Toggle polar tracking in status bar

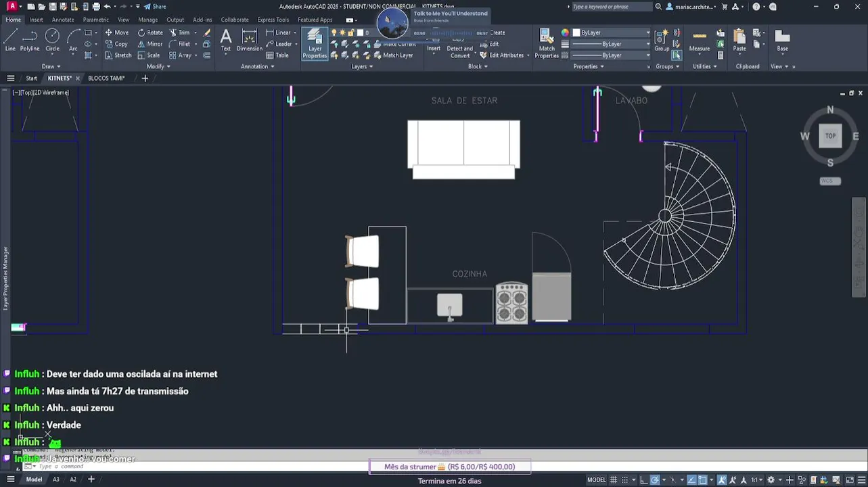pos(655,480)
